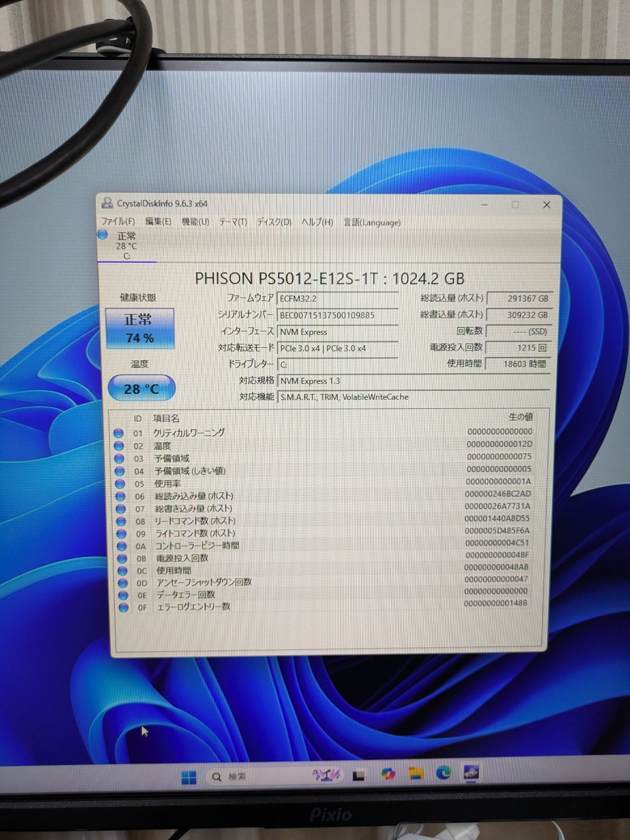Image resolution: width=630 pixels, height=840 pixels.
Task: Click status icon for row 01 クリティカルワーニング
Action: 119,433
